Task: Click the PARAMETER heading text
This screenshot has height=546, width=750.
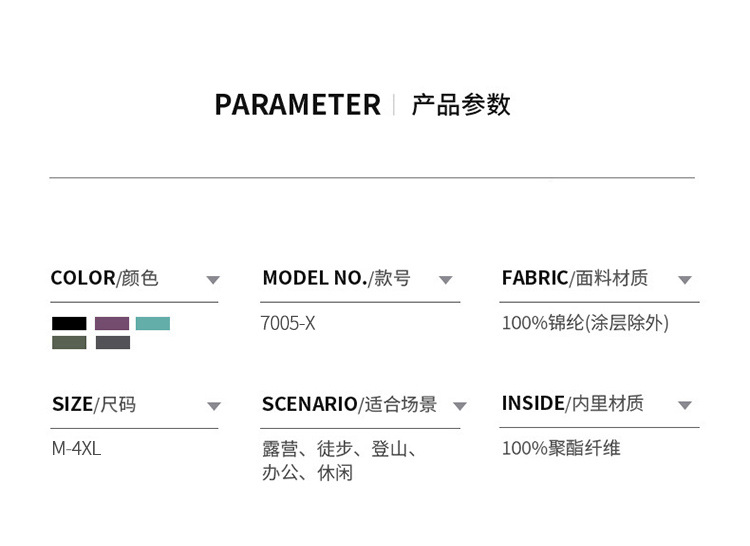Action: click(x=297, y=105)
